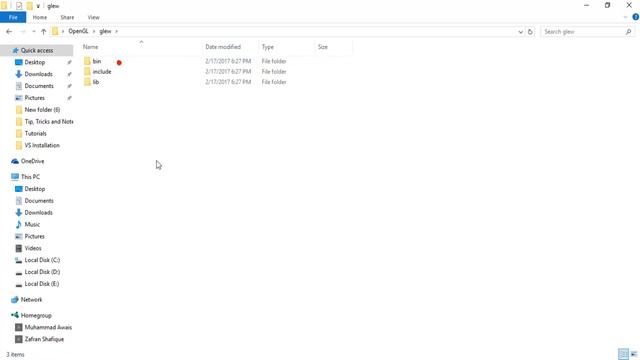Open the Share ribbon tab

67,18
